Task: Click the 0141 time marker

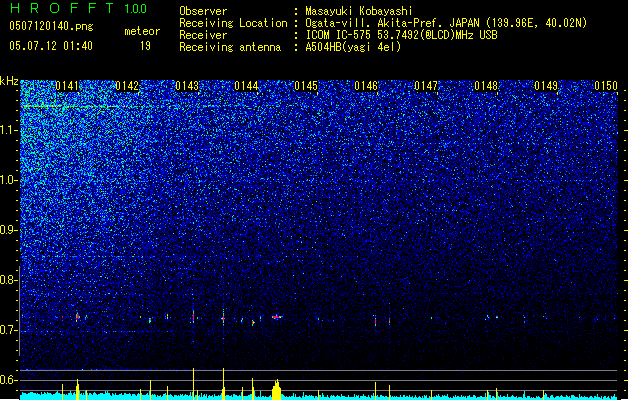Action: 67,86
